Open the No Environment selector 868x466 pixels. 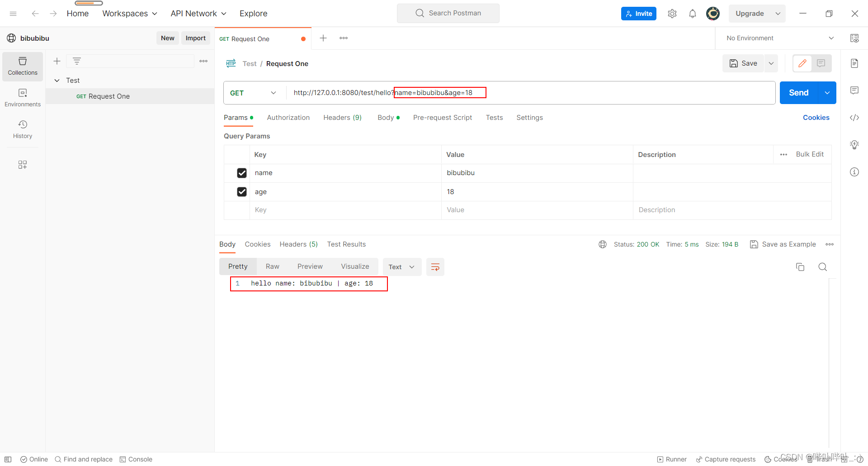tap(780, 38)
